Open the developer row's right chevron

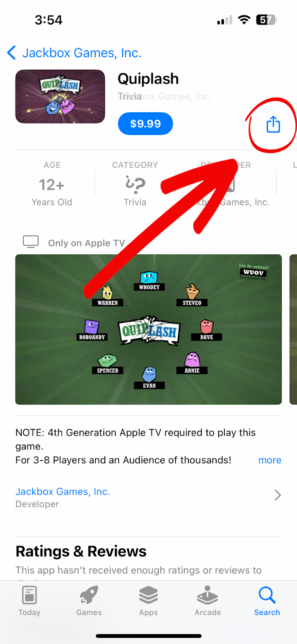click(277, 495)
